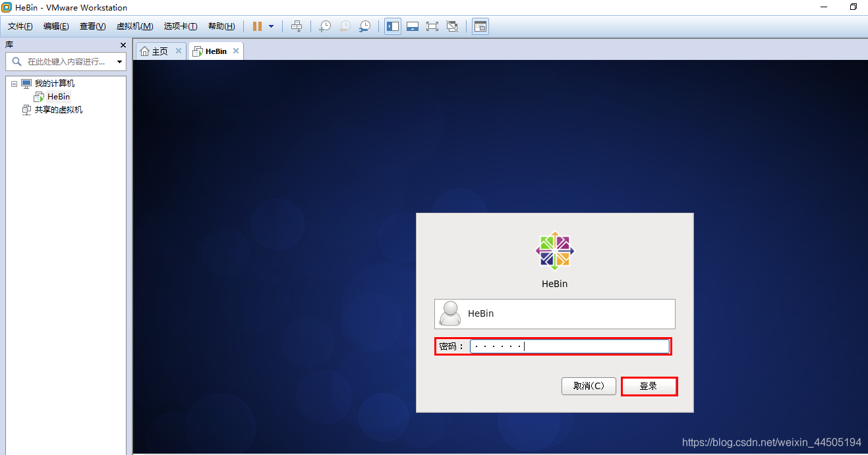This screenshot has height=455, width=868.
Task: Open the 编辑(E) menu
Action: point(56,26)
